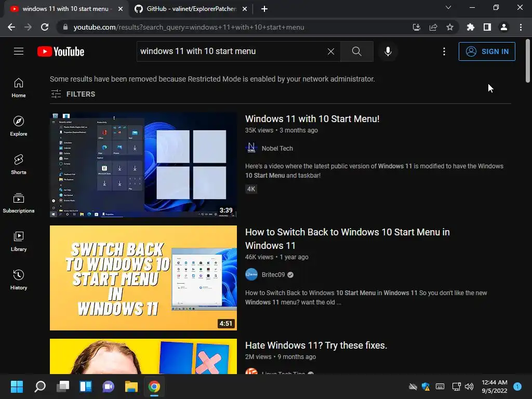Open 'How to Switch Back to Windows 10 Start Menu' title
The image size is (532, 399).
tap(348, 239)
